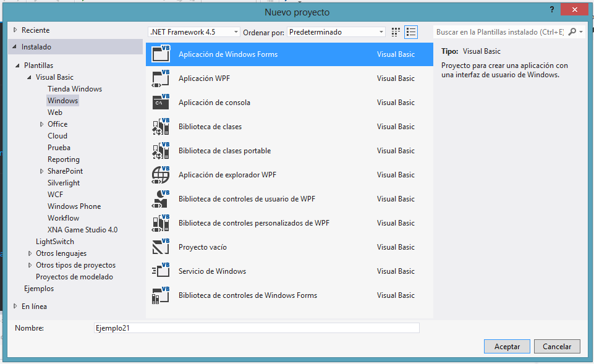Screen dimensions: 594x364
Task: Select the Reporting category
Action: 64,159
